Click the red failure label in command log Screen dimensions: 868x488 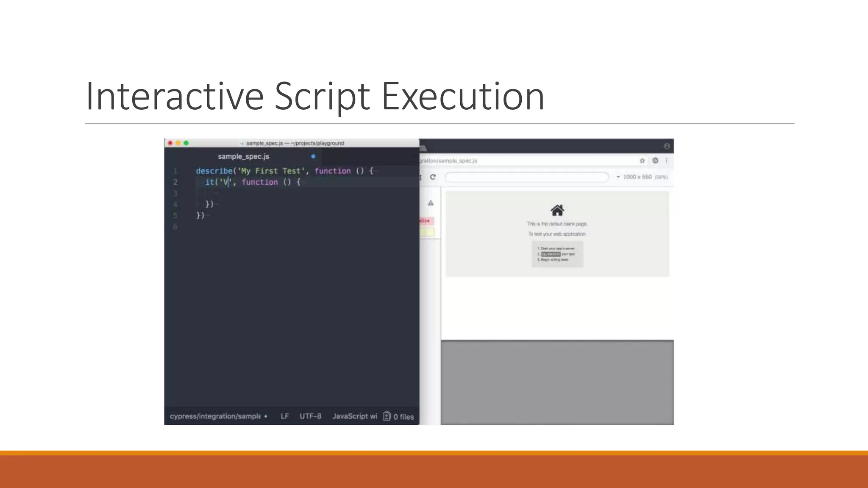pyautogui.click(x=426, y=221)
